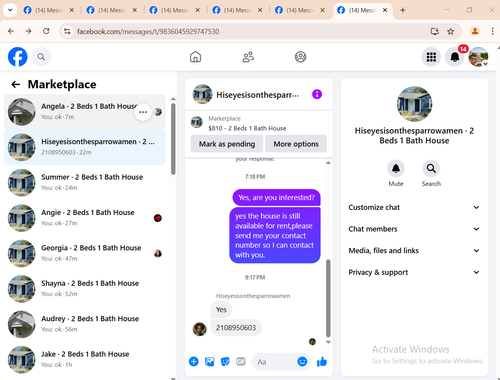Open Jake conversation

85,359
